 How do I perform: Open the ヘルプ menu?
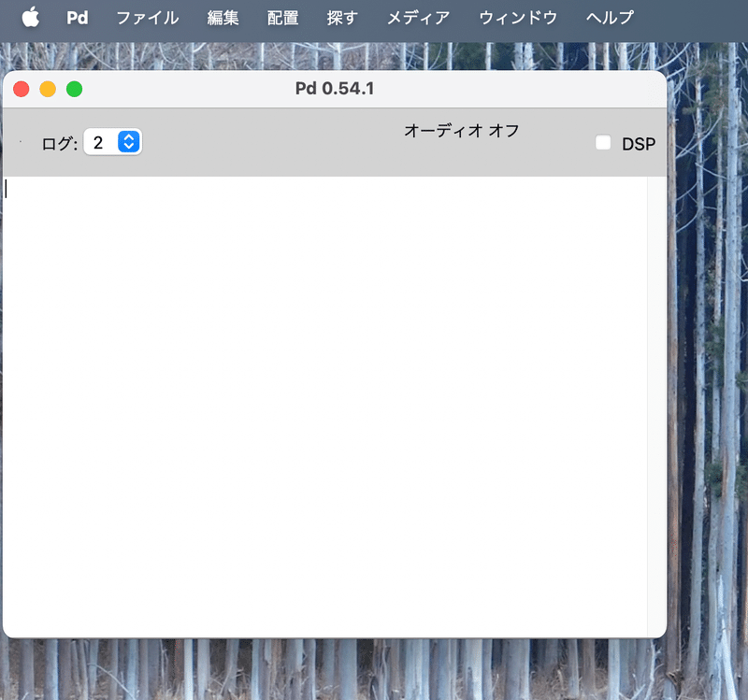pos(609,18)
